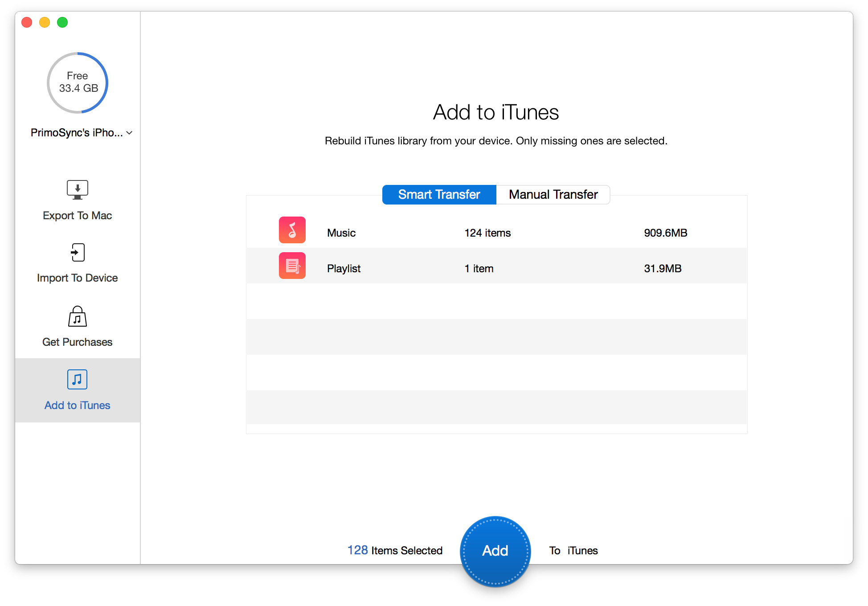Click the free storage circular indicator
868x606 pixels.
click(78, 83)
